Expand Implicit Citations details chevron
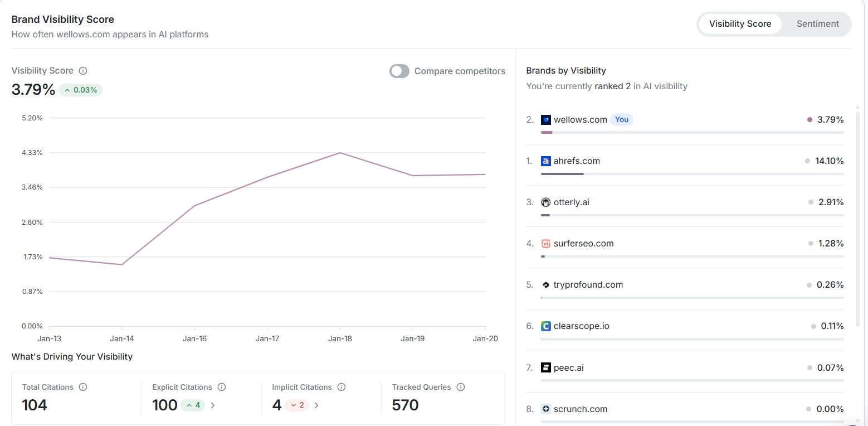Viewport: 868px width, 426px height. coord(316,405)
